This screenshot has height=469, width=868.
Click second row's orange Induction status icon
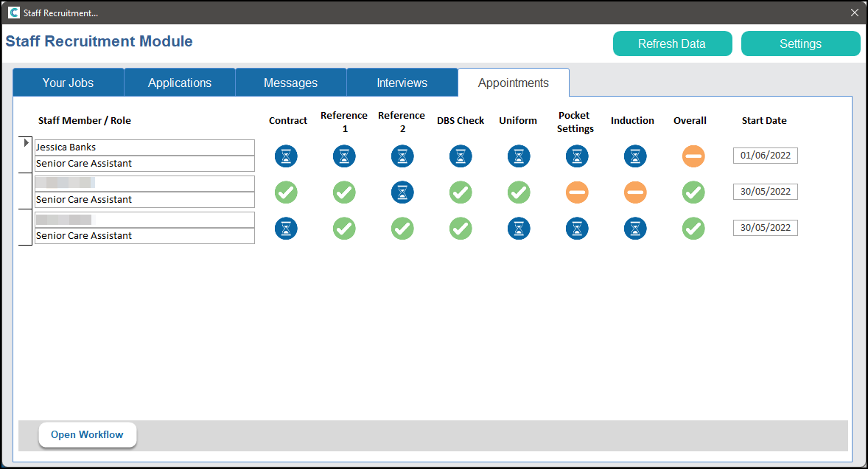pyautogui.click(x=635, y=192)
